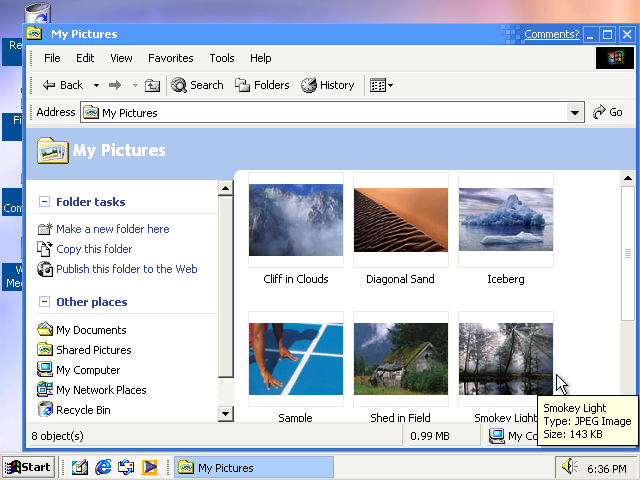Select the Diagonal Sand thumbnail
The image size is (640, 480).
click(401, 220)
